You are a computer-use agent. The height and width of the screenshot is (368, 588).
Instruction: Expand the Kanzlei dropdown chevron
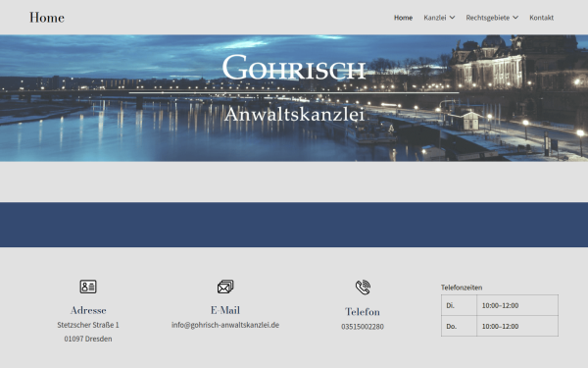[x=452, y=18]
